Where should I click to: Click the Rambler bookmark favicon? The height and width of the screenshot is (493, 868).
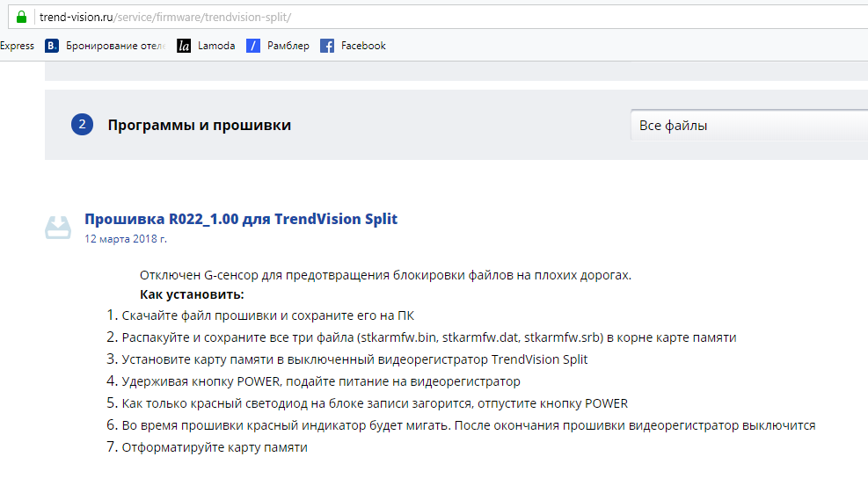253,46
